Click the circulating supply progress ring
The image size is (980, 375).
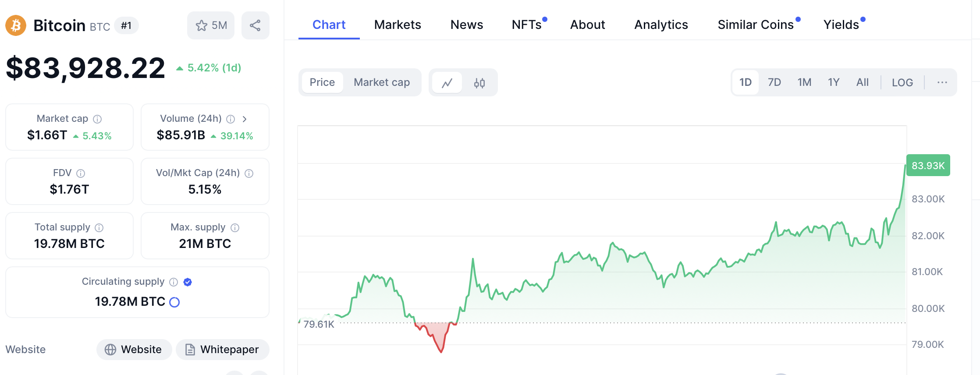click(x=174, y=302)
